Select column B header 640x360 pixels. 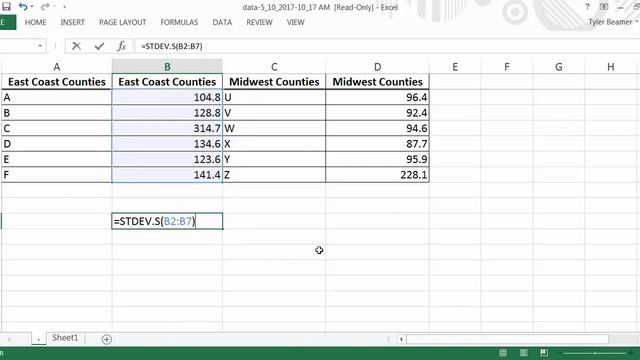click(167, 67)
